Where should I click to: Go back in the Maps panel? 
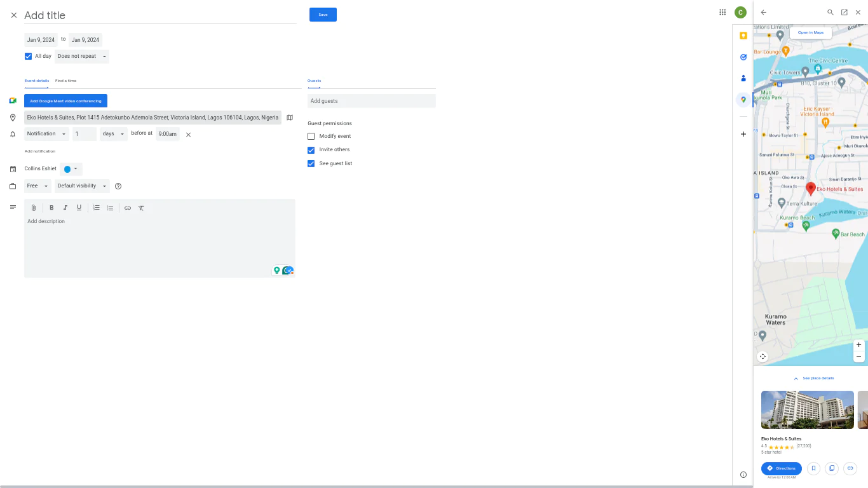[x=764, y=12]
